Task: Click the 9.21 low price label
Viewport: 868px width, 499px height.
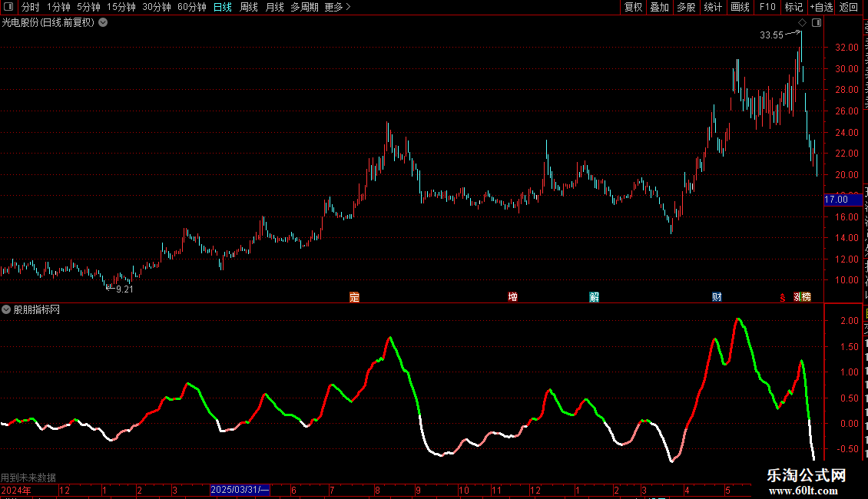Action: coord(124,289)
